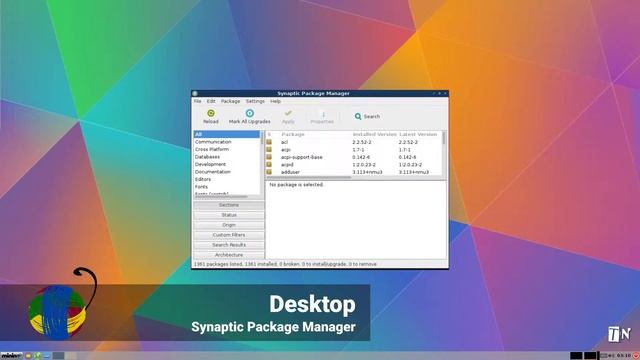Click the Mark All Upgrades icon
The image size is (640, 360).
pyautogui.click(x=249, y=113)
